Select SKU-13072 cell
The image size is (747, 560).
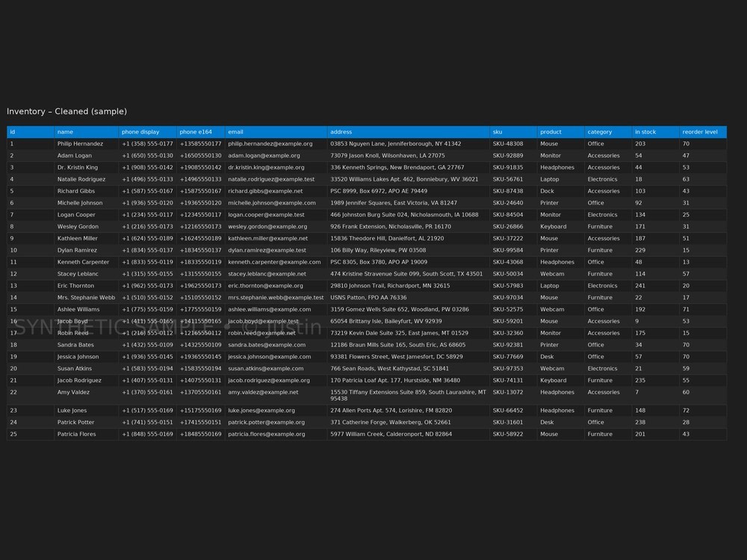[513, 395]
